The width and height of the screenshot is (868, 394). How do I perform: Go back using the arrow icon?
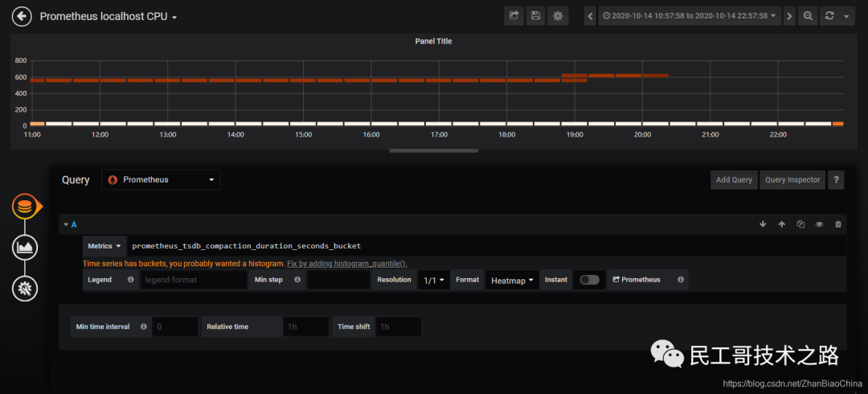22,17
